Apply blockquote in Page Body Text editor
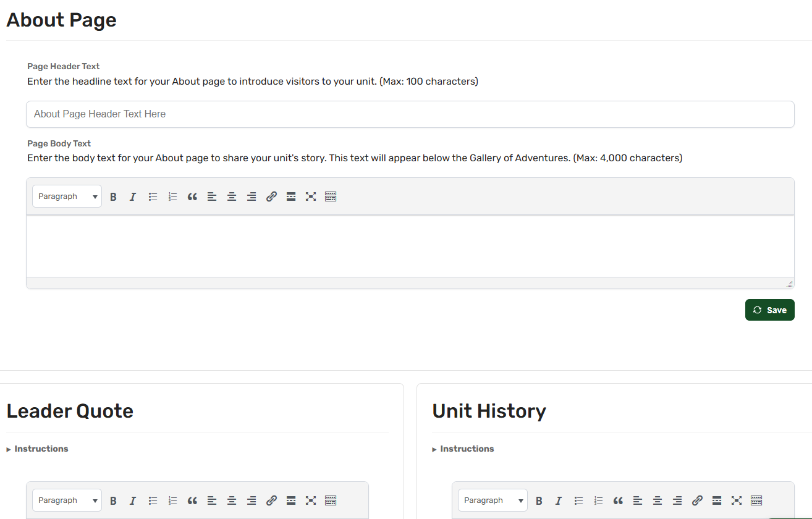Screen dimensions: 812x519 click(x=192, y=196)
